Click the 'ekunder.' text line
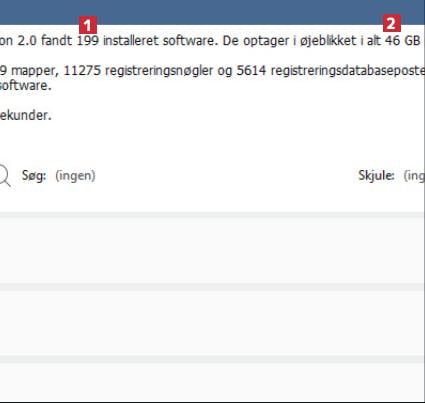Viewport: 425px width, 403px height. 26,115
